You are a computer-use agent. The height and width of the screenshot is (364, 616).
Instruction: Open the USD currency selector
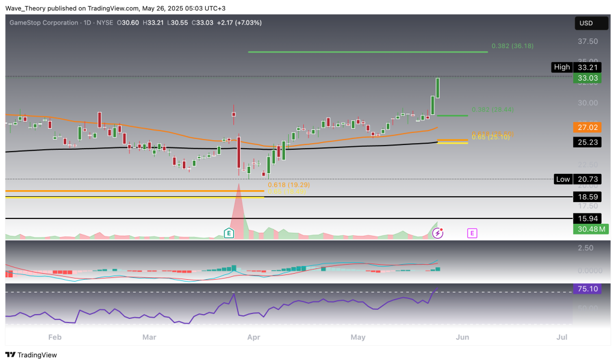point(586,23)
